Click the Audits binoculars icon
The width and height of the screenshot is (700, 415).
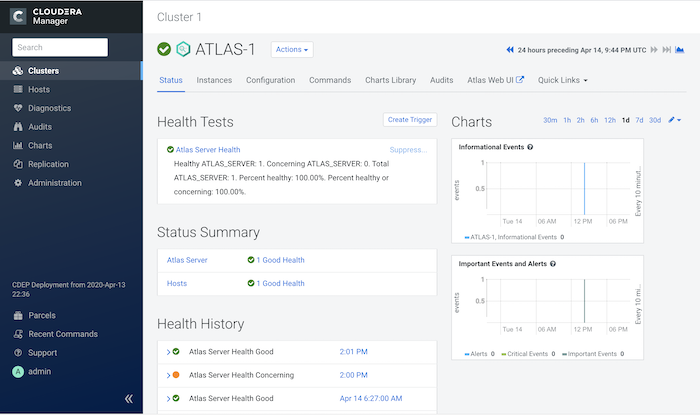[18, 127]
